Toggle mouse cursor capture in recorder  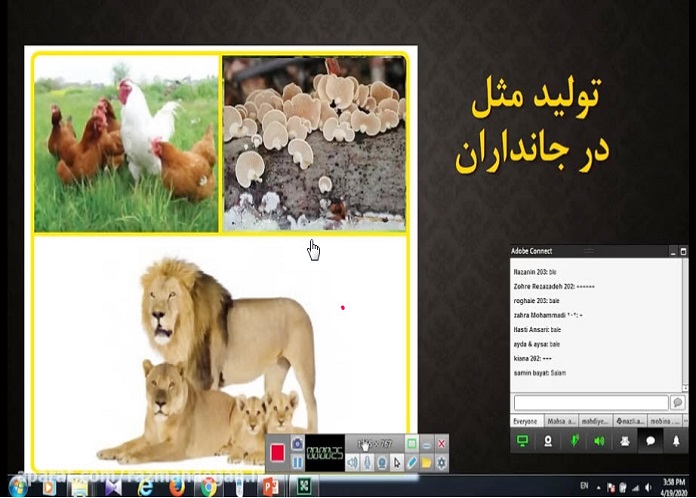point(397,463)
